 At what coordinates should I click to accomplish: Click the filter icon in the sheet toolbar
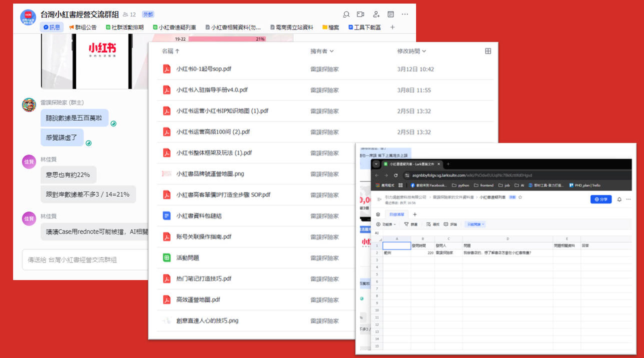[406, 224]
